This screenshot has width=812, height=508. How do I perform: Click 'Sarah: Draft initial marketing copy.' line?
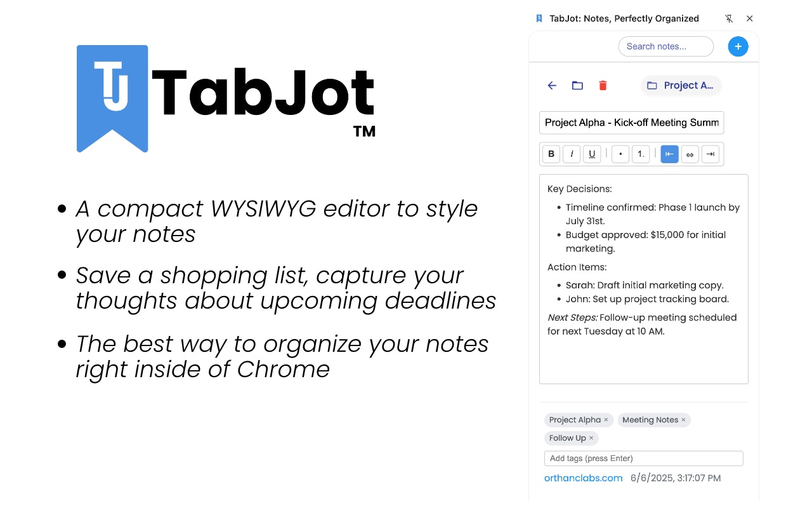pos(645,286)
